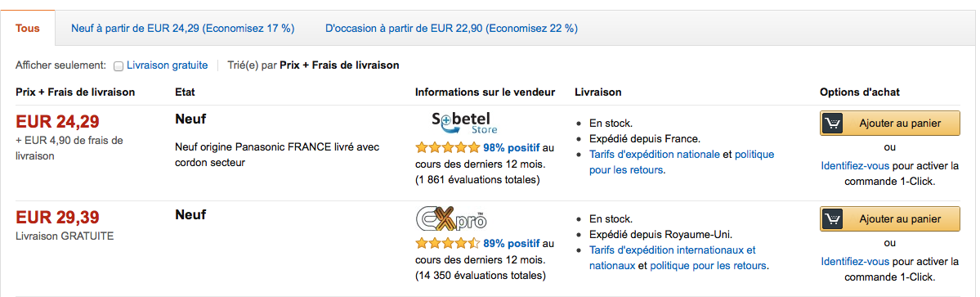This screenshot has height=297, width=980.
Task: Click Identifiez-vous link in first offer
Action: pyautogui.click(x=856, y=166)
